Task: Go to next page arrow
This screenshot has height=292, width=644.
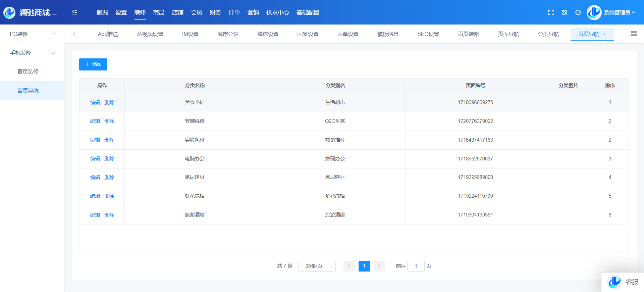Action: pos(379,266)
